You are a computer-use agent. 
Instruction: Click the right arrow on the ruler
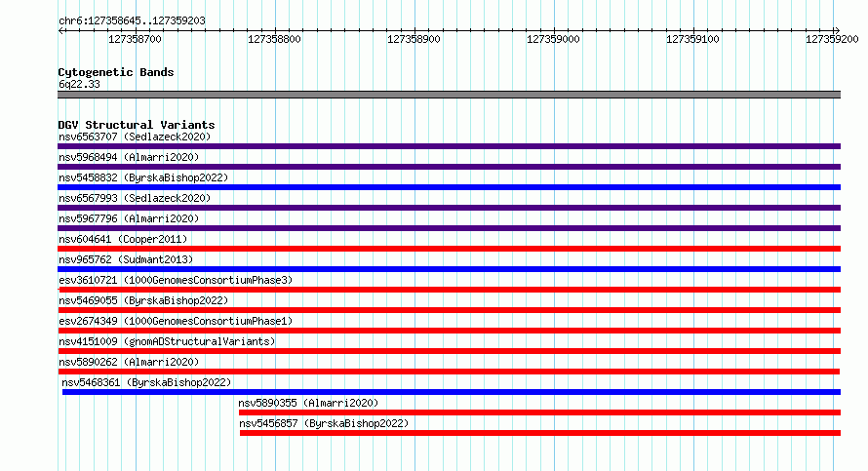(x=837, y=30)
